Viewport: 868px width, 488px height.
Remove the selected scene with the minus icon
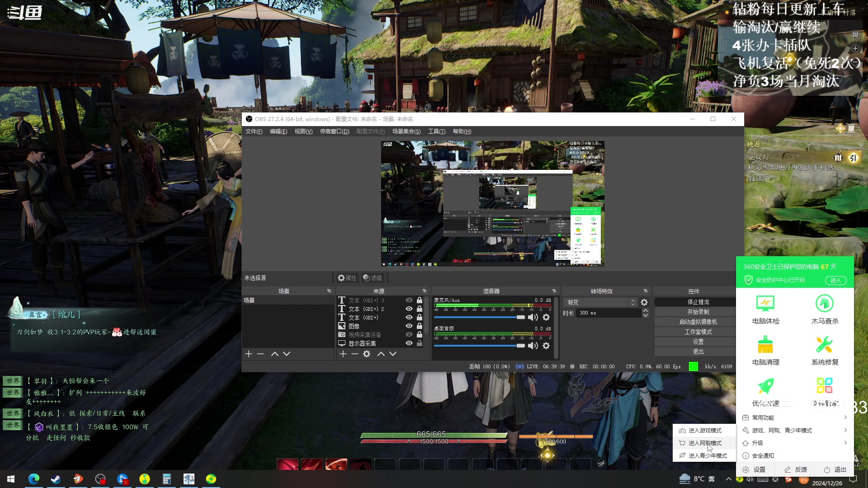pos(260,354)
